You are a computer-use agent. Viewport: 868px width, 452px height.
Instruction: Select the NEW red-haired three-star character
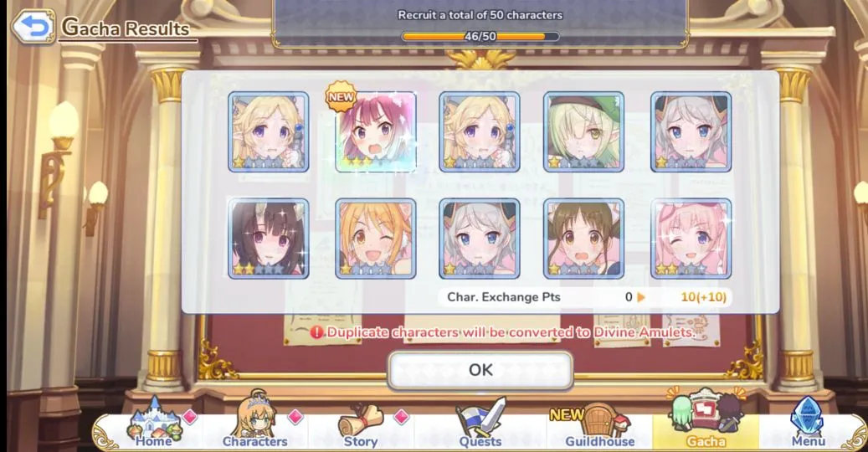(x=376, y=131)
